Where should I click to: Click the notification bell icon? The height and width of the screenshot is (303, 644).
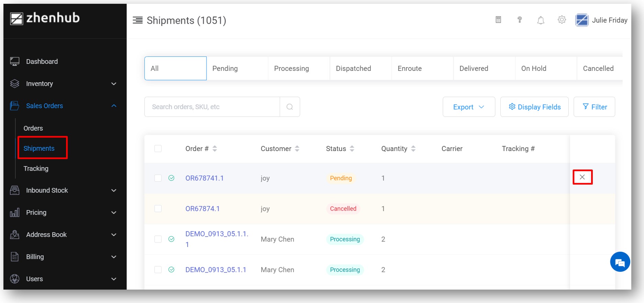click(x=541, y=21)
